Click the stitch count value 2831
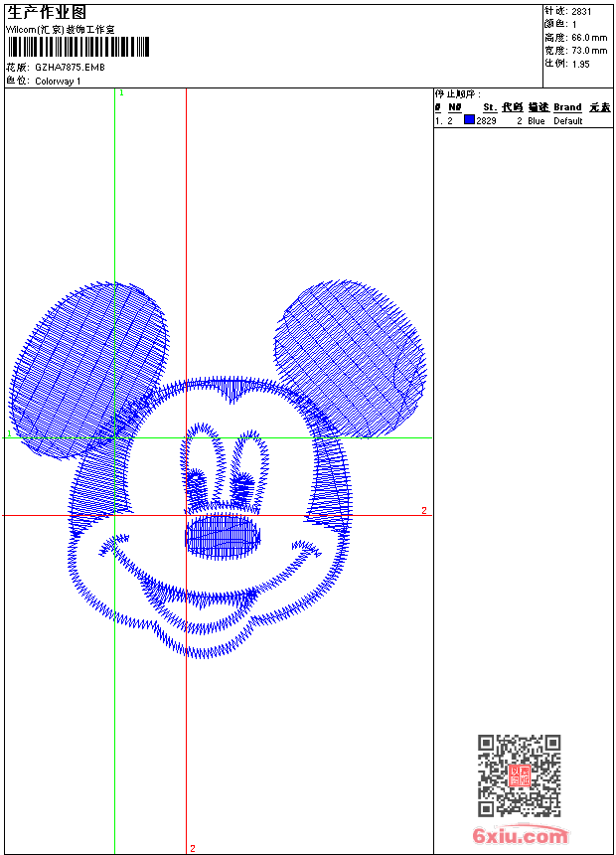The width and height of the screenshot is (616, 855). coord(581,11)
